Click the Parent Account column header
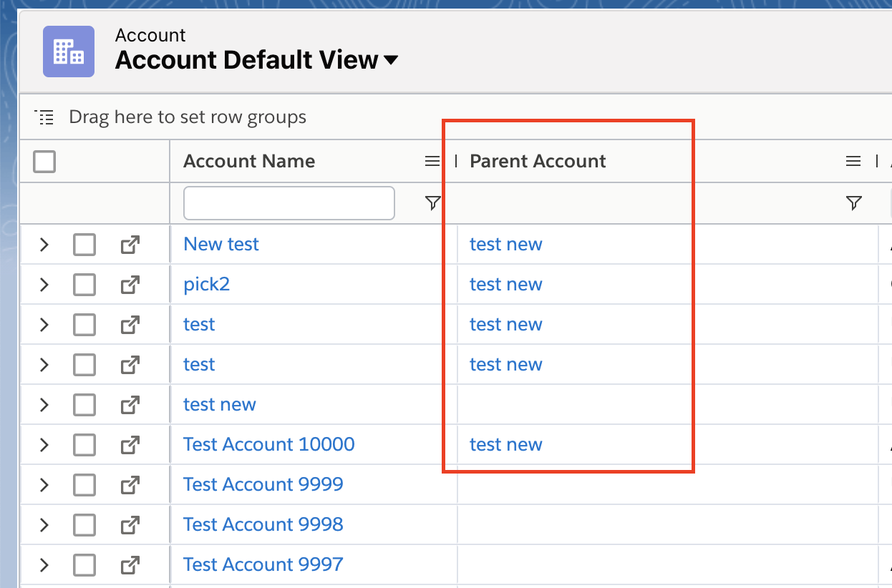This screenshot has height=588, width=892. pyautogui.click(x=538, y=162)
